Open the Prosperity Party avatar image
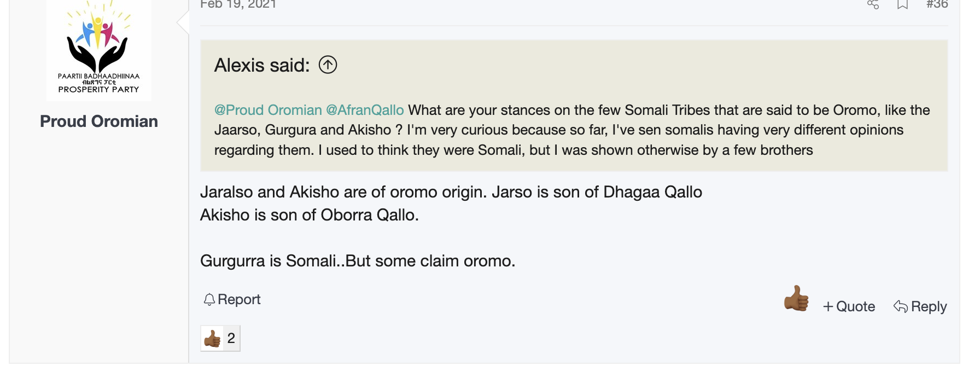The image size is (980, 372). [x=99, y=49]
